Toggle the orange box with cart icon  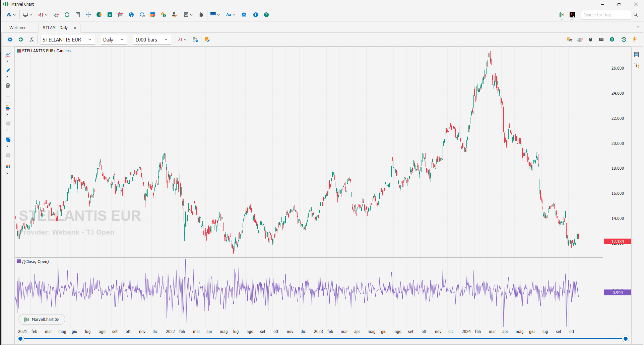point(569,39)
